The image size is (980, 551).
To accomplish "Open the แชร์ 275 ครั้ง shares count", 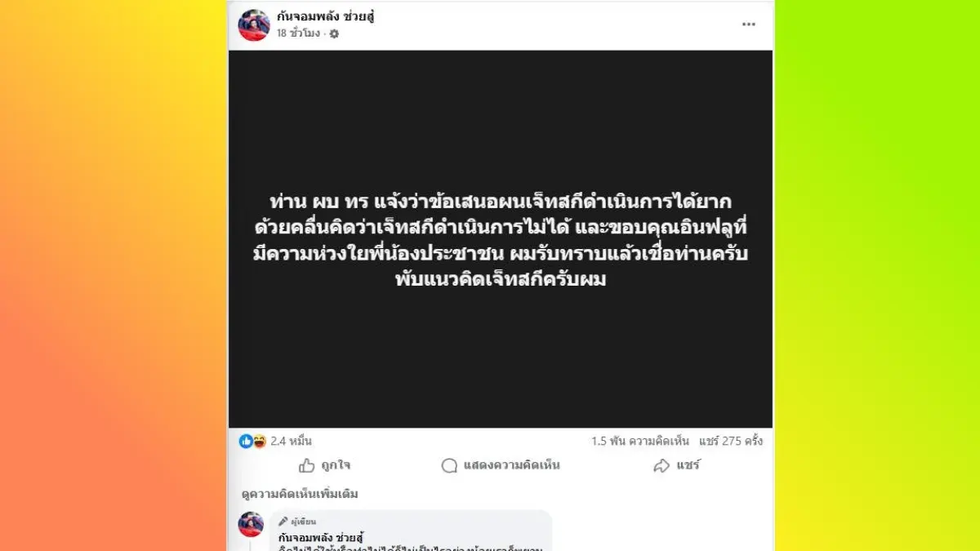I will coord(731,441).
